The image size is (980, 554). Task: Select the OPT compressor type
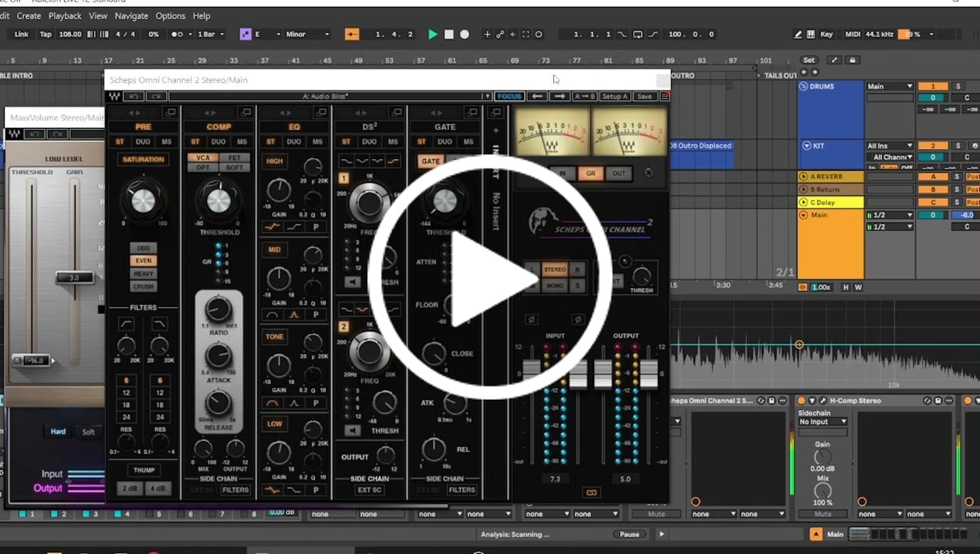203,167
